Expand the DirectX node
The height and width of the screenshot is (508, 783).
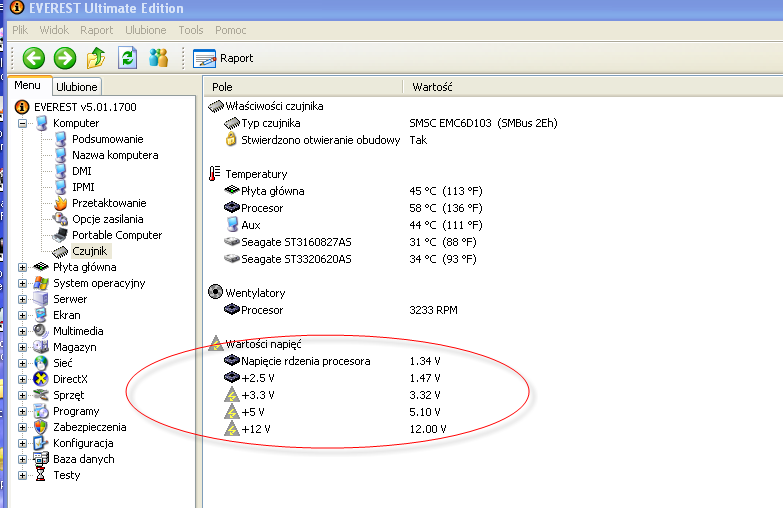click(22, 379)
